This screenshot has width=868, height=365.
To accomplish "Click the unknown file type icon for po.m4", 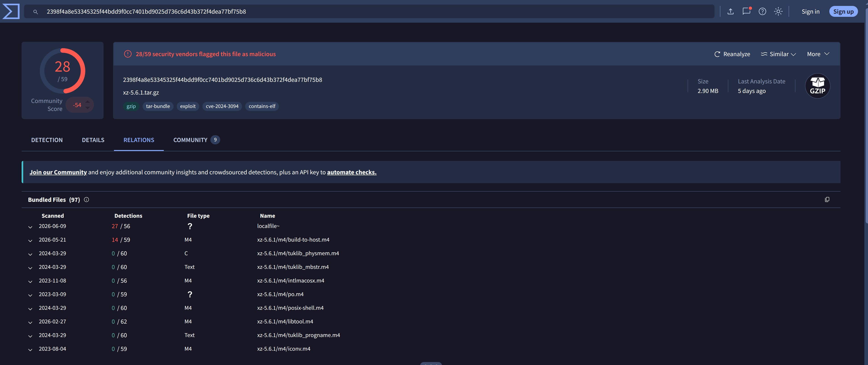I will [190, 294].
